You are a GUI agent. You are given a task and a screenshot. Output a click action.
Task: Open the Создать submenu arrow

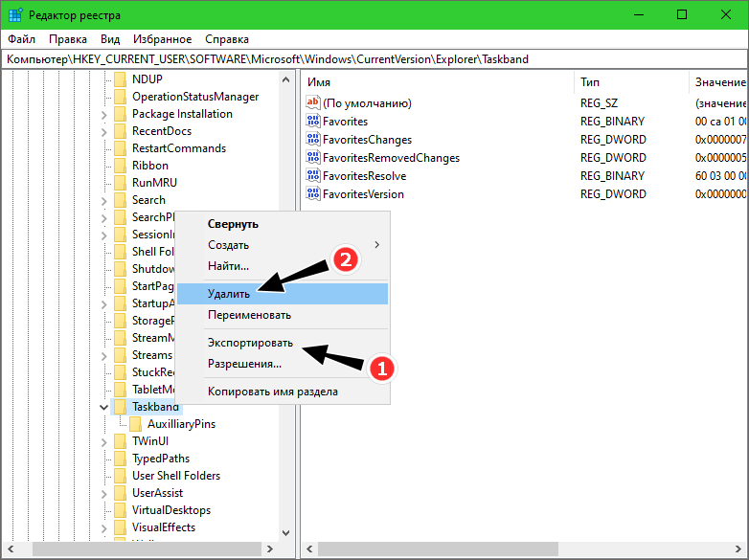click(376, 245)
